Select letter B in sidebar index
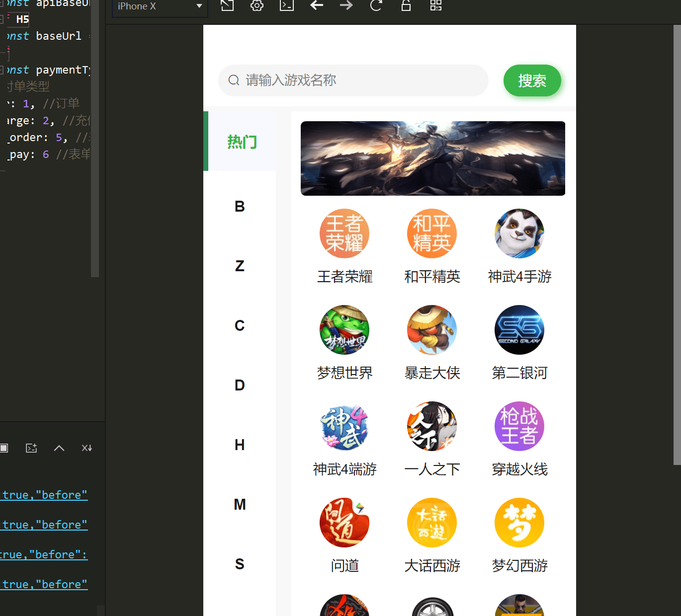Image resolution: width=681 pixels, height=616 pixels. 240,206
